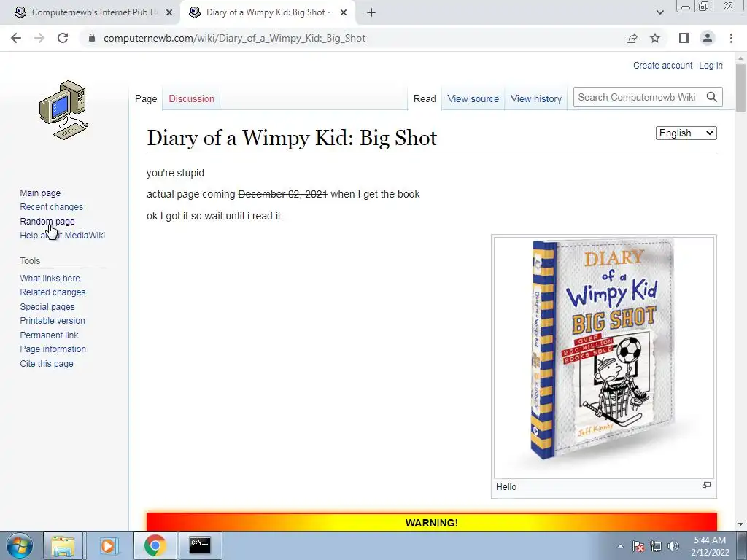Open a Random page
The width and height of the screenshot is (747, 560).
pyautogui.click(x=47, y=221)
